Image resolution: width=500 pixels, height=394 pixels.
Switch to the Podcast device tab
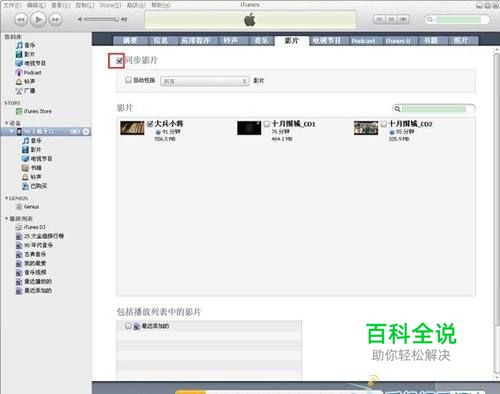363,41
